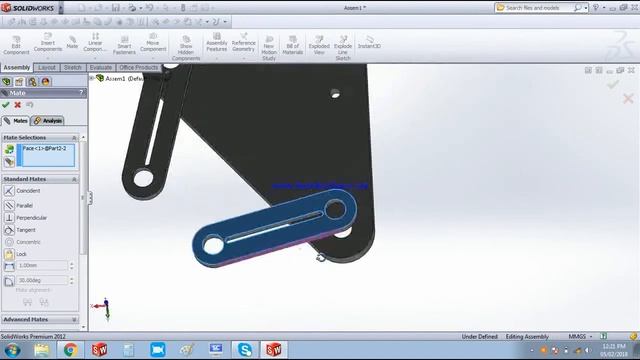Open the Mates tab in PropertyManager
640x360 pixels.
click(x=16, y=121)
